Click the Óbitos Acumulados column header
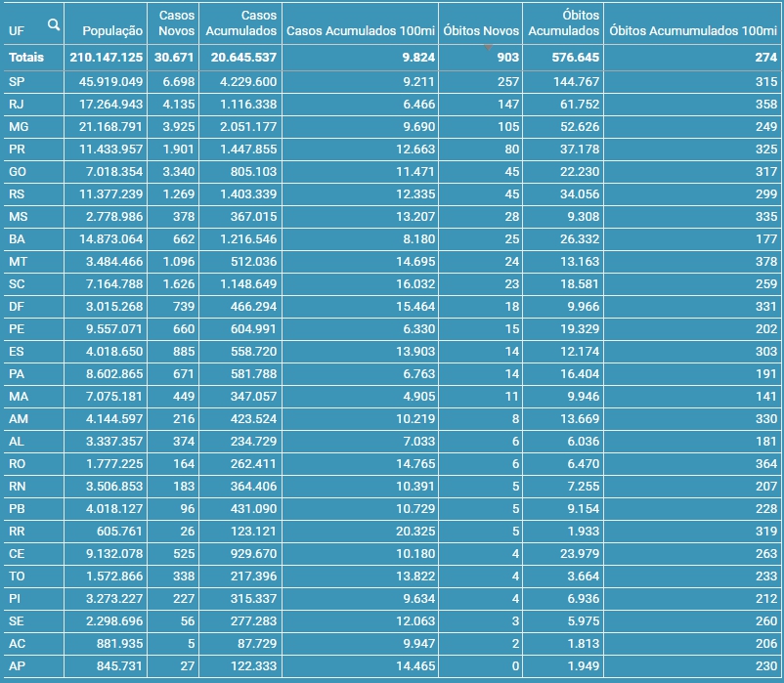This screenshot has height=683, width=784. click(563, 23)
